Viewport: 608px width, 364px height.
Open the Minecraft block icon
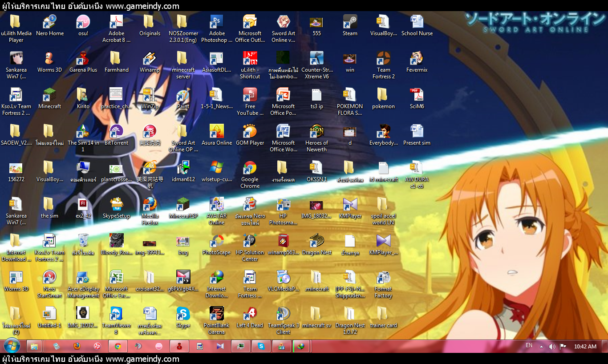point(50,98)
